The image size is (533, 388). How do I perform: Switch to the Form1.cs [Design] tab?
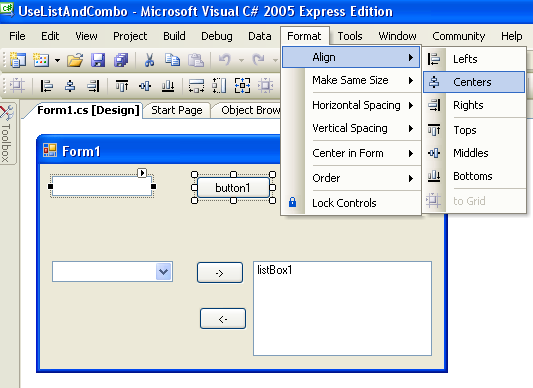(x=88, y=110)
